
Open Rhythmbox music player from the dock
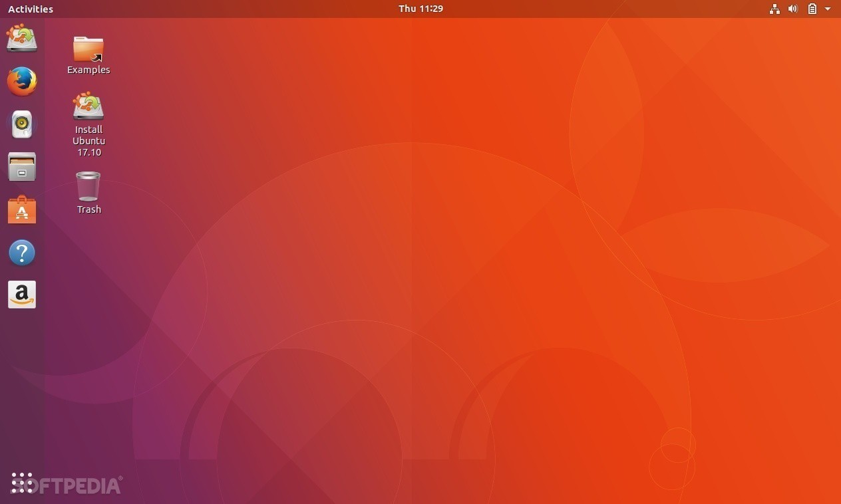click(x=22, y=124)
